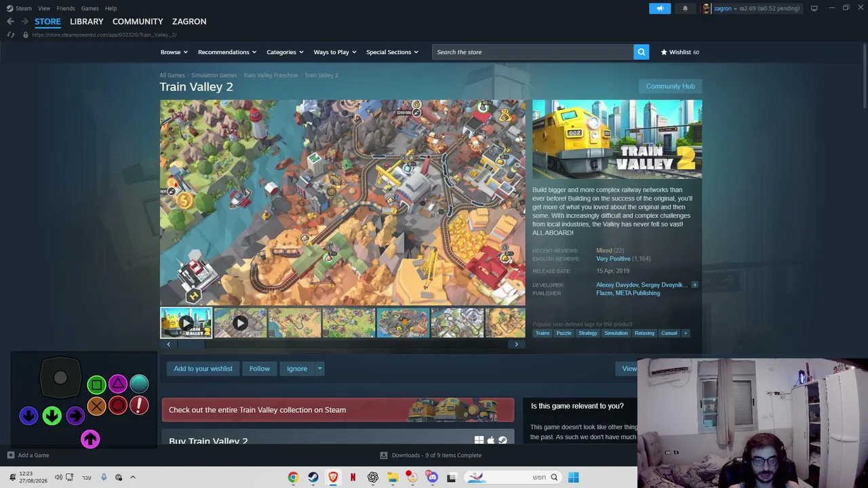This screenshot has width=868, height=488.
Task: Open the Friends menu
Action: click(x=66, y=8)
